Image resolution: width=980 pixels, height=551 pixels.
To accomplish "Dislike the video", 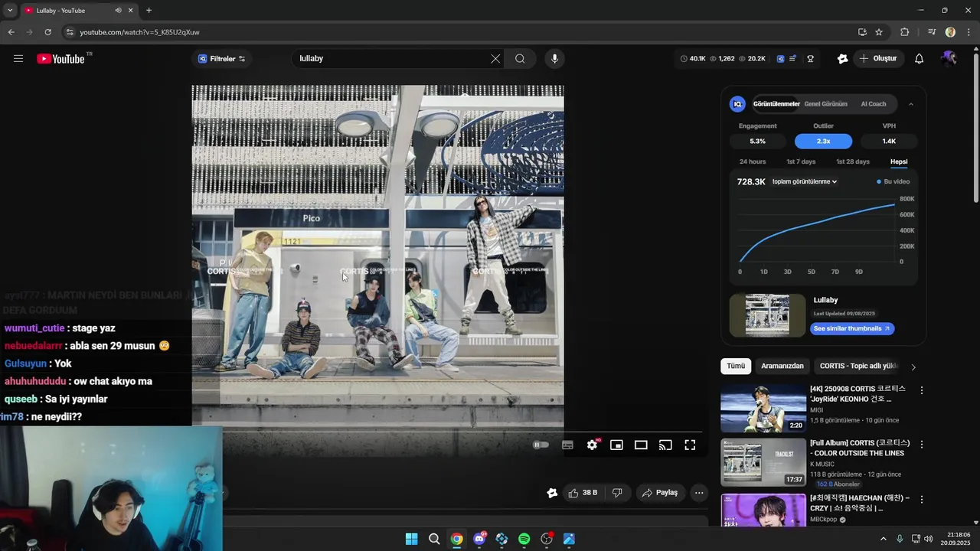I will point(617,493).
